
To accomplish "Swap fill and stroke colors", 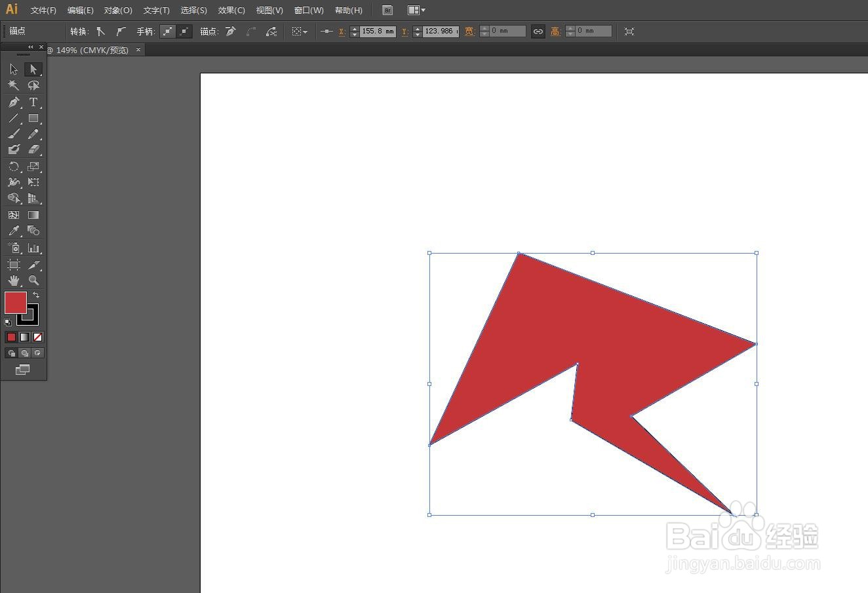I will [36, 296].
